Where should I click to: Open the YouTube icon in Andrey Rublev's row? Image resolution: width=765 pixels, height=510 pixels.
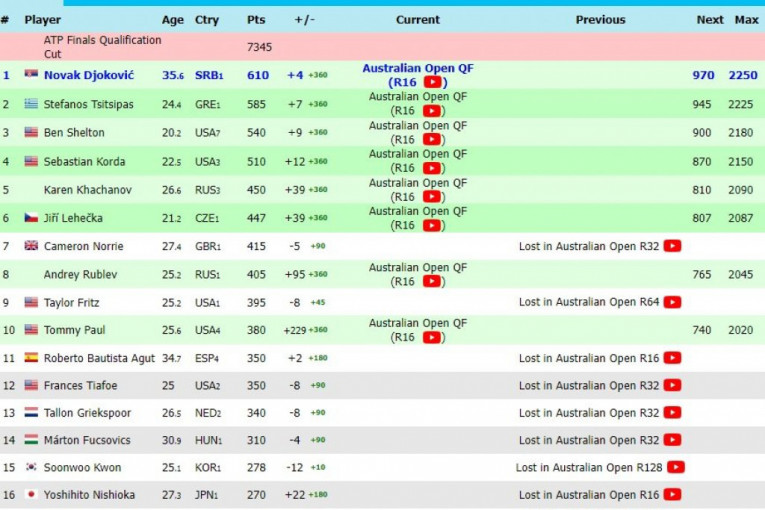coord(433,282)
